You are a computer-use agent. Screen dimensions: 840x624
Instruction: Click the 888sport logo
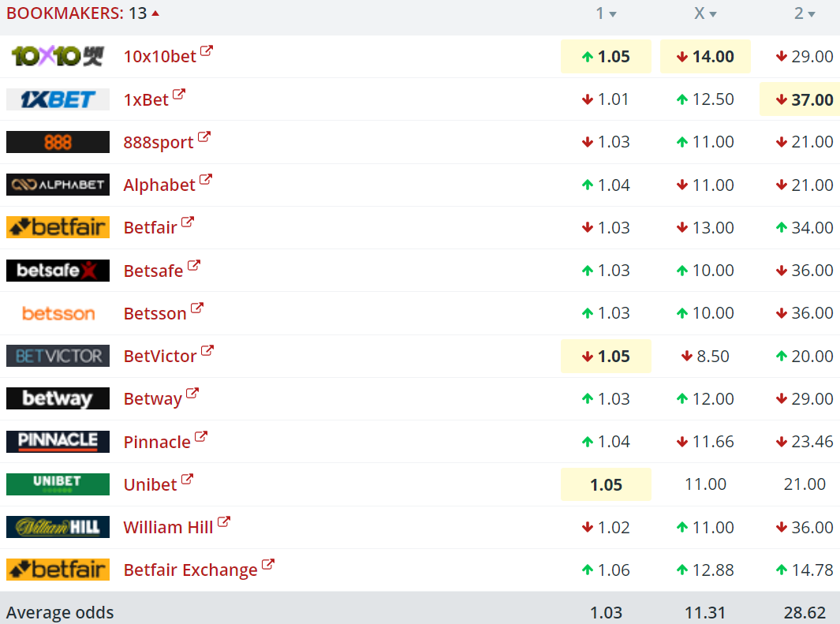click(58, 142)
